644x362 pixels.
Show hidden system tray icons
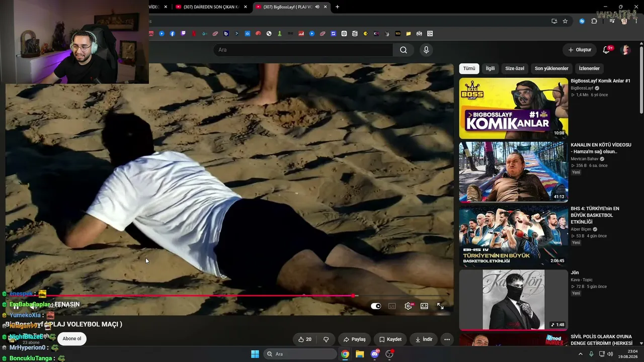coord(581,354)
